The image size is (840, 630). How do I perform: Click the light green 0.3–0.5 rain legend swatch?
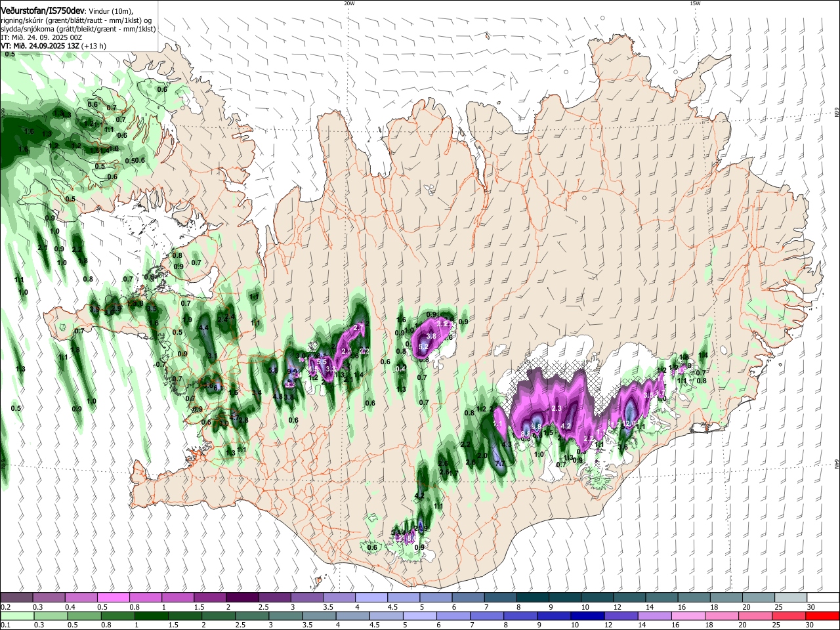coord(51,616)
